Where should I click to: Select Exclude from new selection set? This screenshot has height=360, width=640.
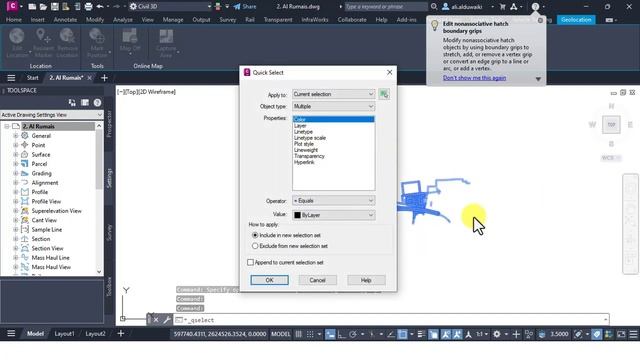point(255,246)
